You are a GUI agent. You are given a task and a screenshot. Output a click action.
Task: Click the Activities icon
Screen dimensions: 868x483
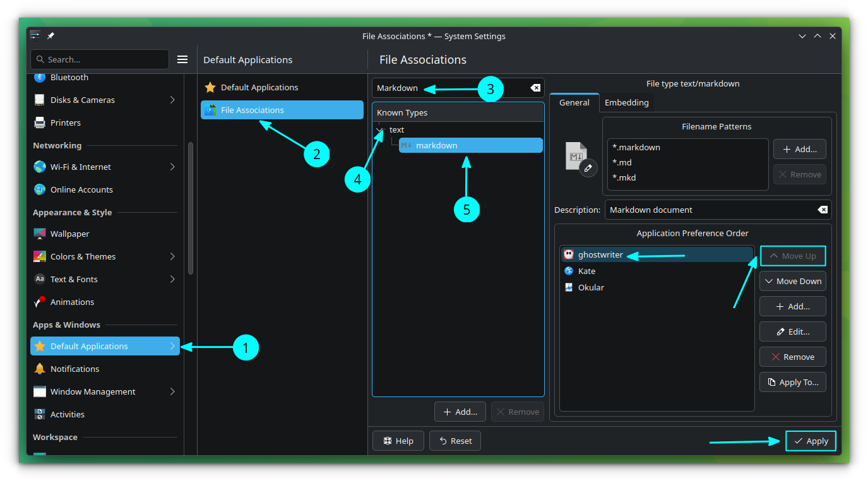pyautogui.click(x=40, y=414)
